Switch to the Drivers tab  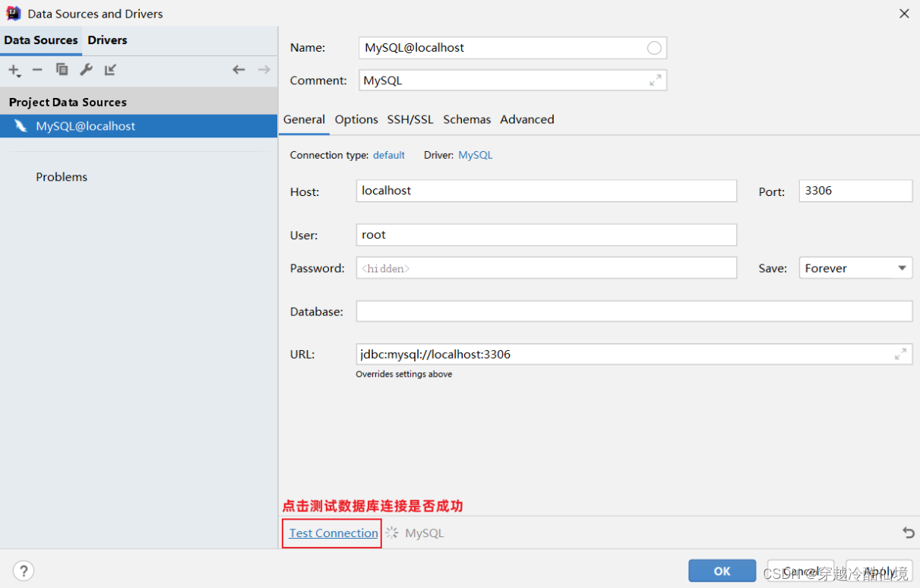(107, 40)
